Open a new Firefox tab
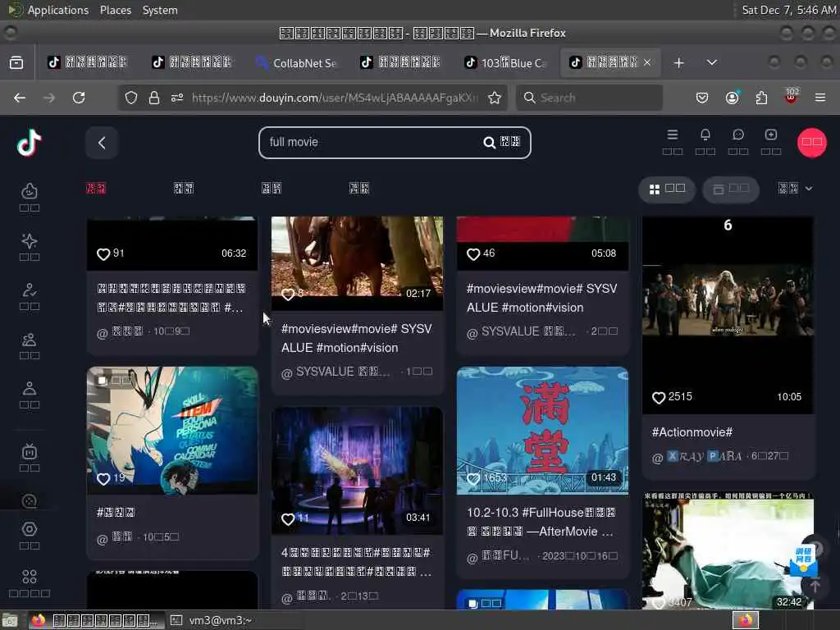This screenshot has height=630, width=840. 678,62
